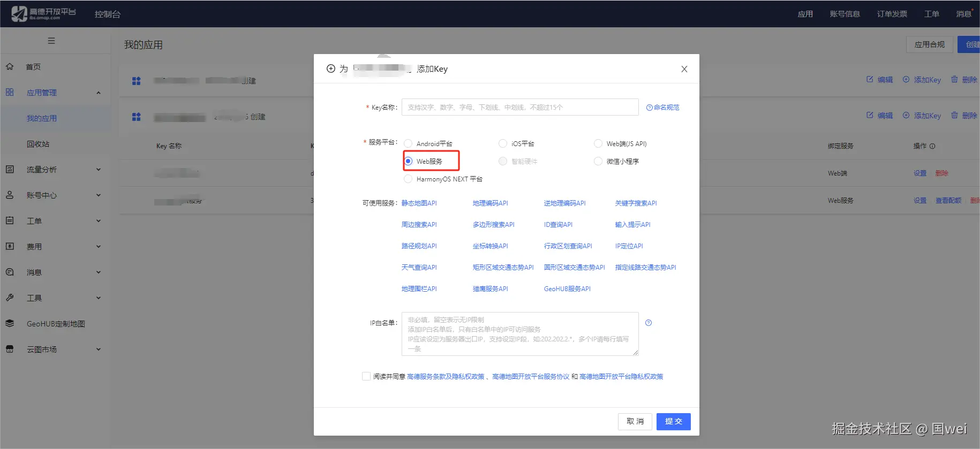Open the 应用 top menu
Image resolution: width=980 pixels, height=449 pixels.
pos(805,14)
